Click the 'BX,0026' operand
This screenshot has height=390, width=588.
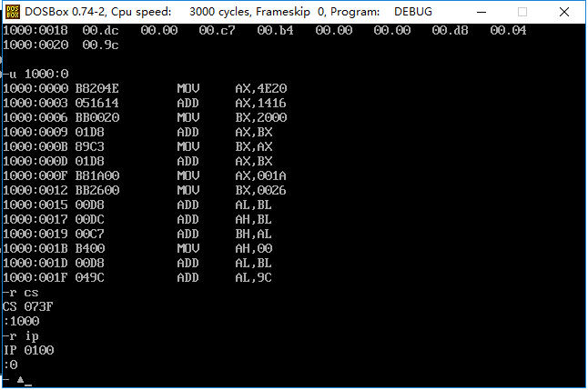click(260, 191)
